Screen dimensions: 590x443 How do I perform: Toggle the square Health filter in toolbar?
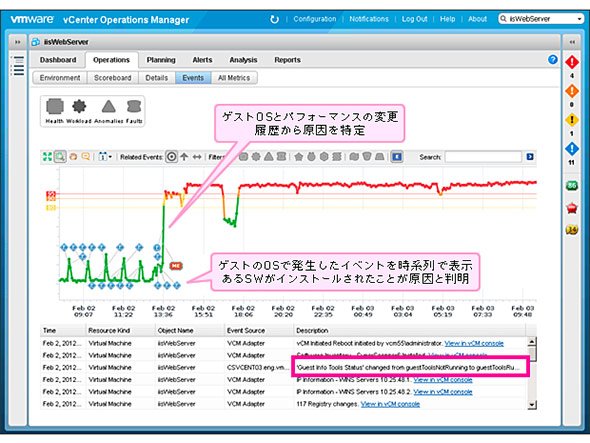point(243,157)
